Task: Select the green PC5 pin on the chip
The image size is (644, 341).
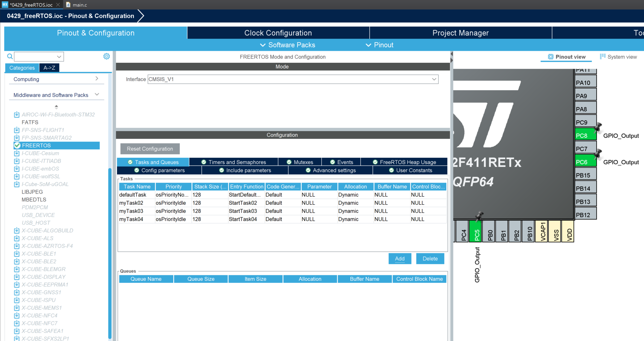Action: click(x=476, y=231)
